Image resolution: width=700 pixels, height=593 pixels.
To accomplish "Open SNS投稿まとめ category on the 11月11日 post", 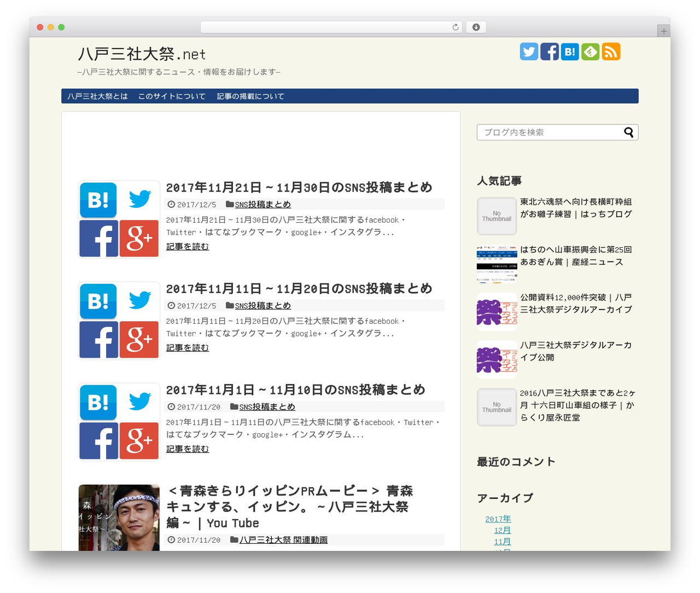I will pyautogui.click(x=263, y=306).
